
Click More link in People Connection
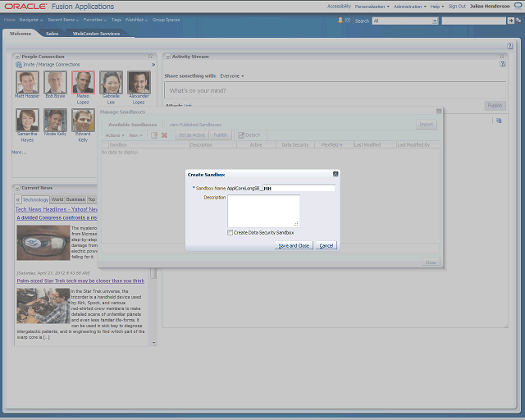click(x=19, y=152)
